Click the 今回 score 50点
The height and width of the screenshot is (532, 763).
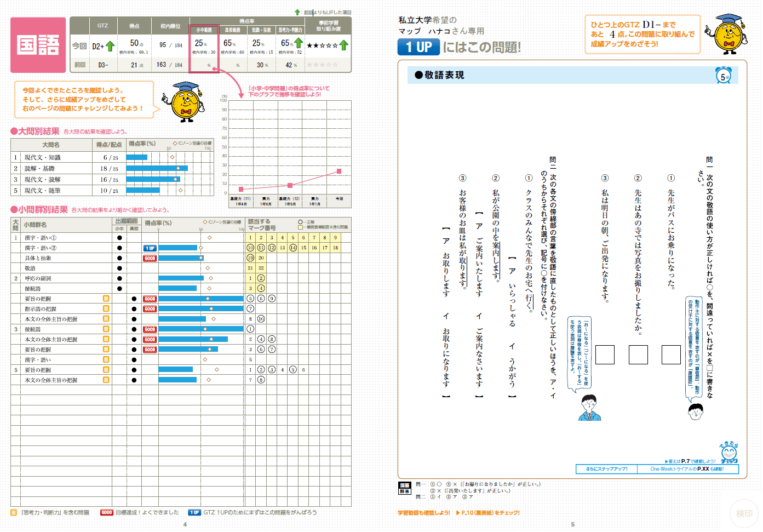[136, 43]
